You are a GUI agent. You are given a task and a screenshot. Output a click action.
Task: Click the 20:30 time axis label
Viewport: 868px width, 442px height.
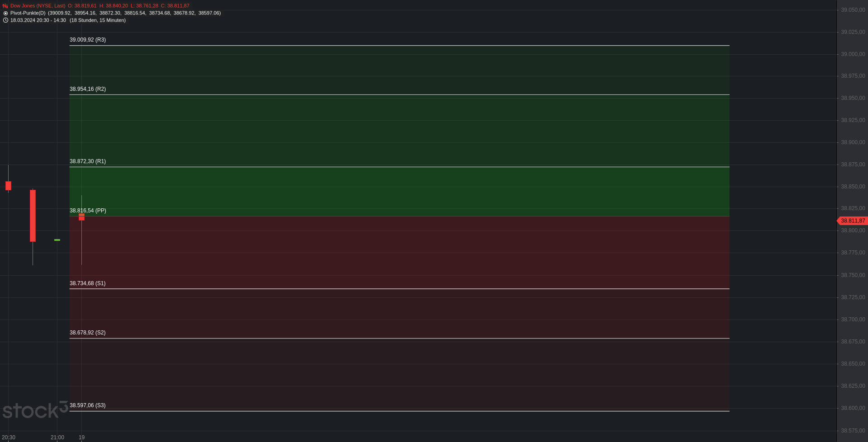(9, 437)
